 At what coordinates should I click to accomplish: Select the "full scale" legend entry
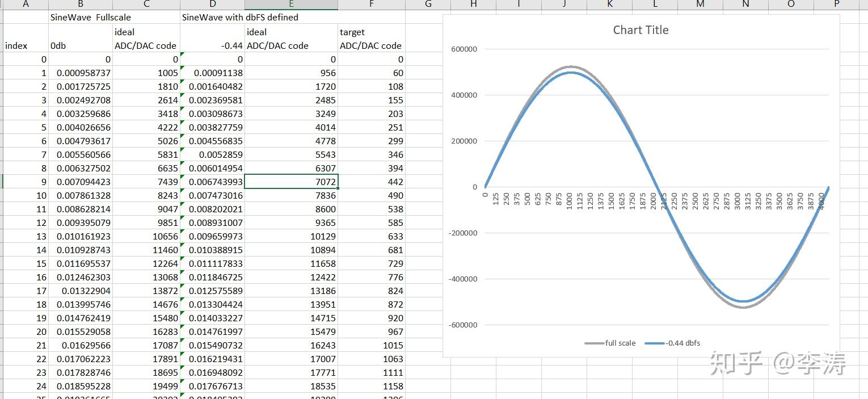point(620,343)
